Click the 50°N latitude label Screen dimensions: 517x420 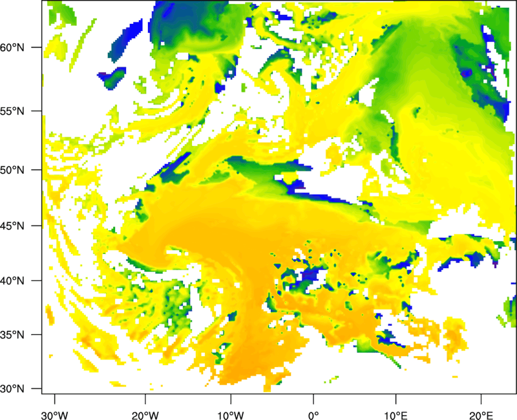click(x=12, y=170)
